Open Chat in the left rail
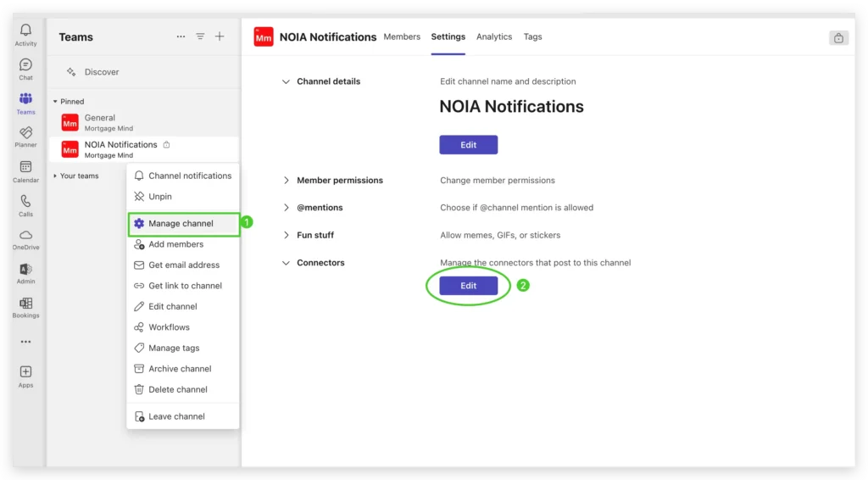 click(x=25, y=67)
